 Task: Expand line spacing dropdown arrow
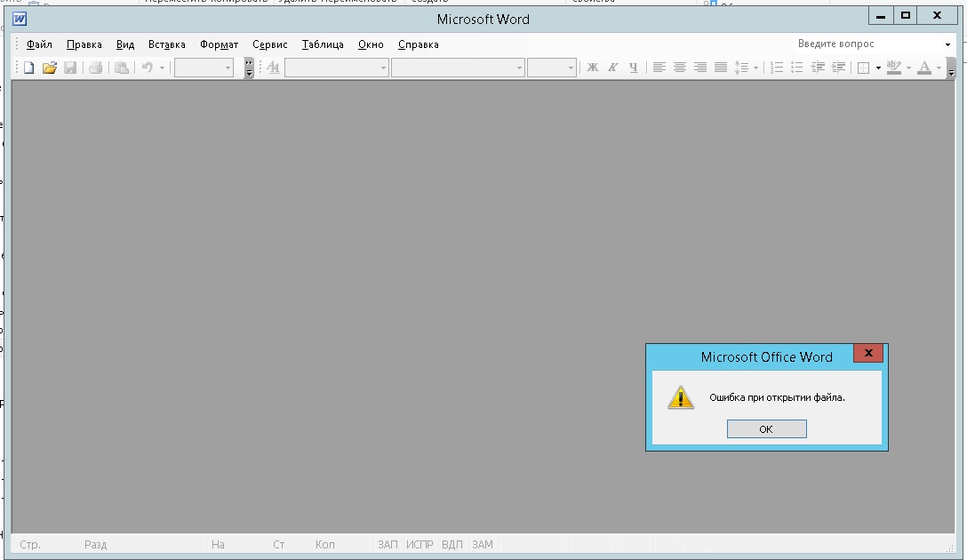pos(755,68)
